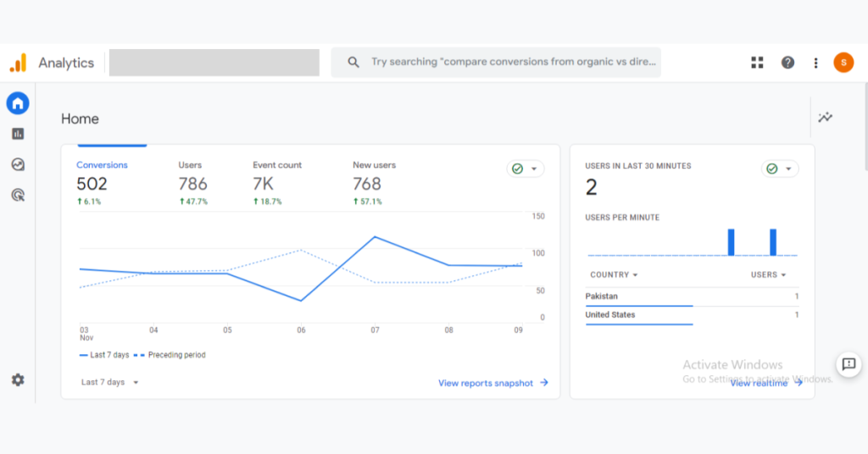The image size is (868, 454).
Task: Open data quality dropdown on overview card
Action: coord(526,169)
